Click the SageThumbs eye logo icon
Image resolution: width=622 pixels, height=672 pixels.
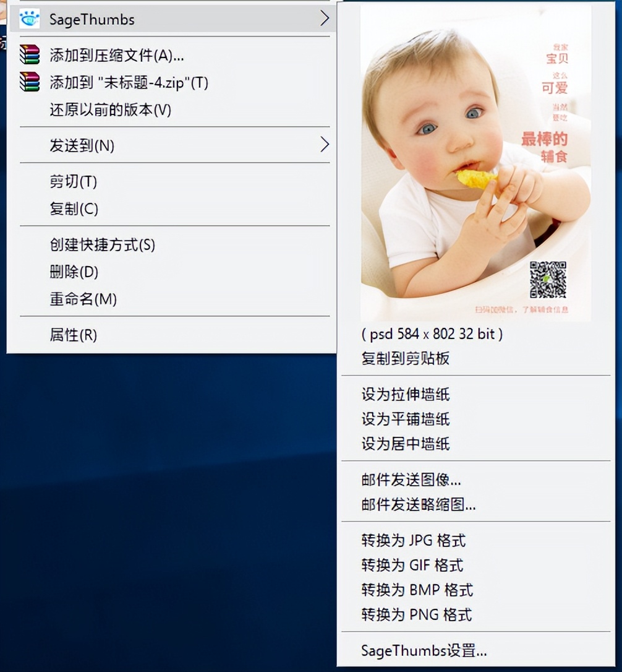30,19
